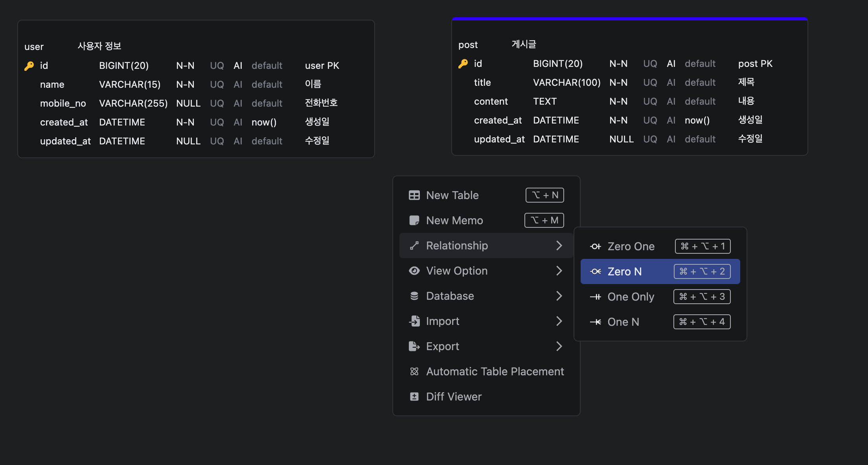
Task: Click the New Table grid icon
Action: point(414,195)
